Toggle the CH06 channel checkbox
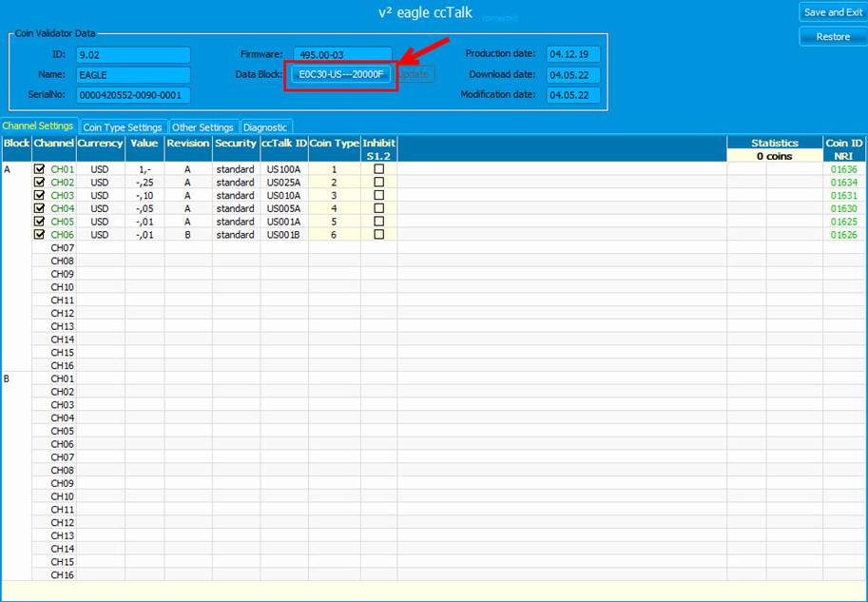The height and width of the screenshot is (602, 868). click(x=39, y=234)
